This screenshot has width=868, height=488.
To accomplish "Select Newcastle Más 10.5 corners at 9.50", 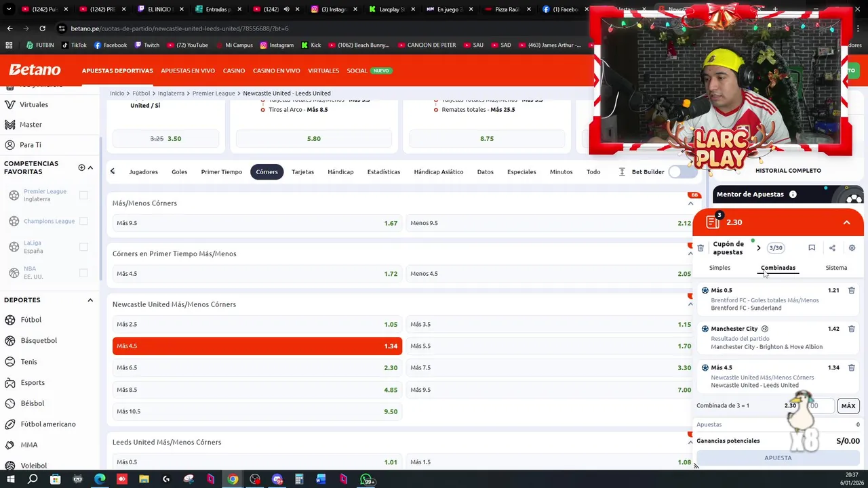I will coord(257,411).
